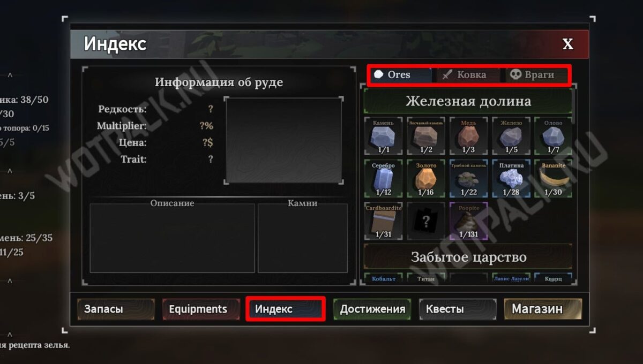Click the unknown question-mark ore slot
The width and height of the screenshot is (643, 364).
coord(426,221)
